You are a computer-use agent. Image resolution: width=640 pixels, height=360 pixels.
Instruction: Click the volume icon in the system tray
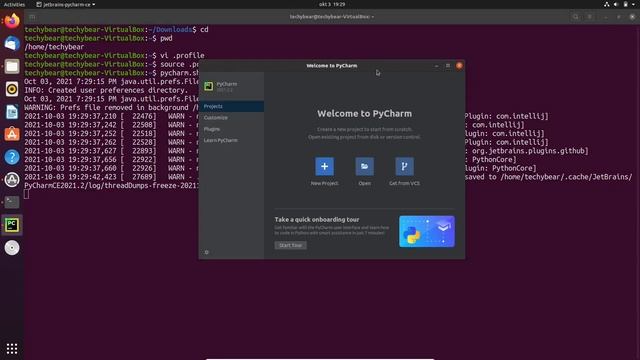[616, 4]
